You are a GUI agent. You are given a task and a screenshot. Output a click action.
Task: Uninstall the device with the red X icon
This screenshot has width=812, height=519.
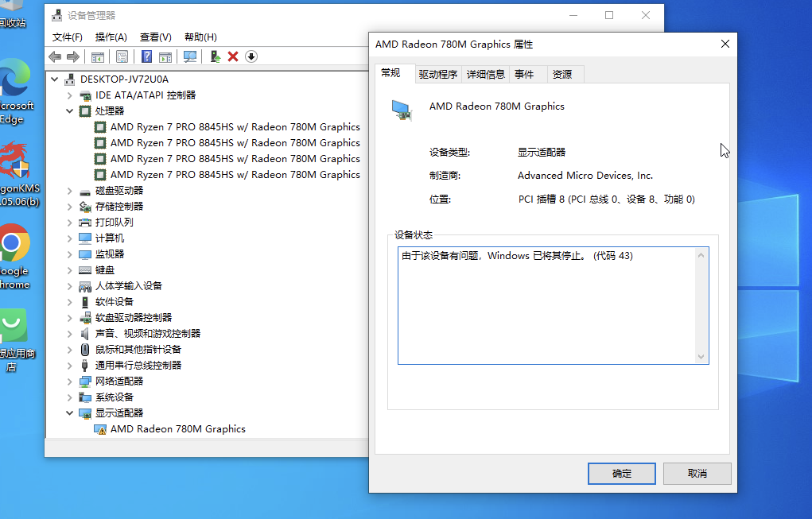(x=233, y=56)
